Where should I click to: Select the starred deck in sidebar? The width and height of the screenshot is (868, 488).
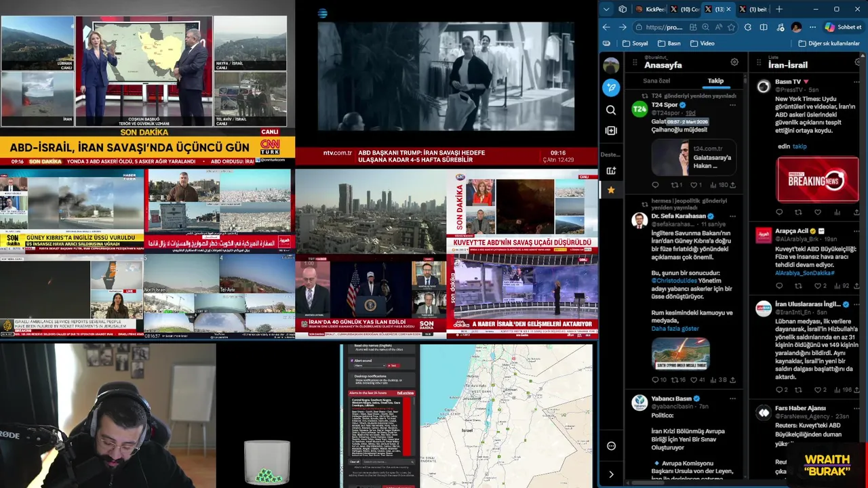611,190
